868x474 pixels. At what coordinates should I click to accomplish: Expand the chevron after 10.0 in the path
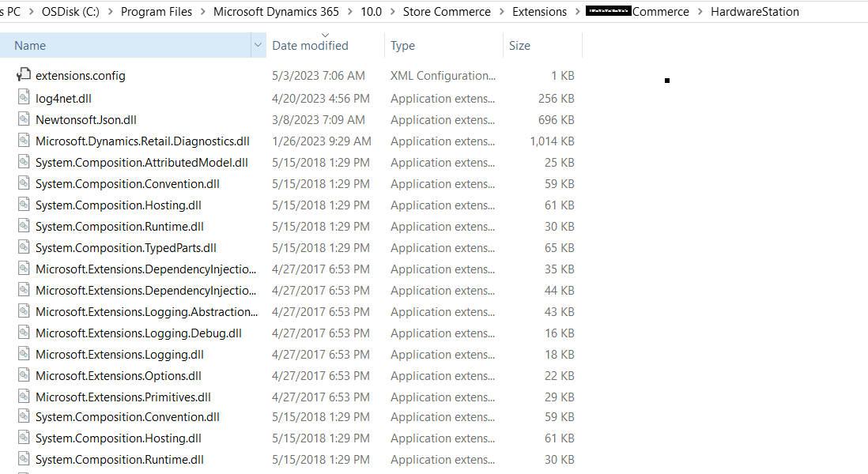[392, 12]
